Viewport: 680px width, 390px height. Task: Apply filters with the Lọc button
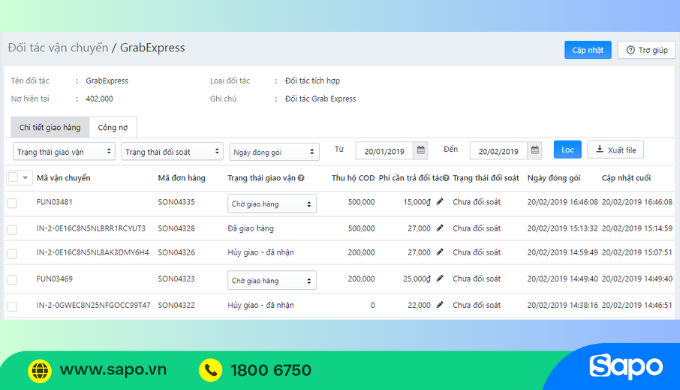click(567, 150)
